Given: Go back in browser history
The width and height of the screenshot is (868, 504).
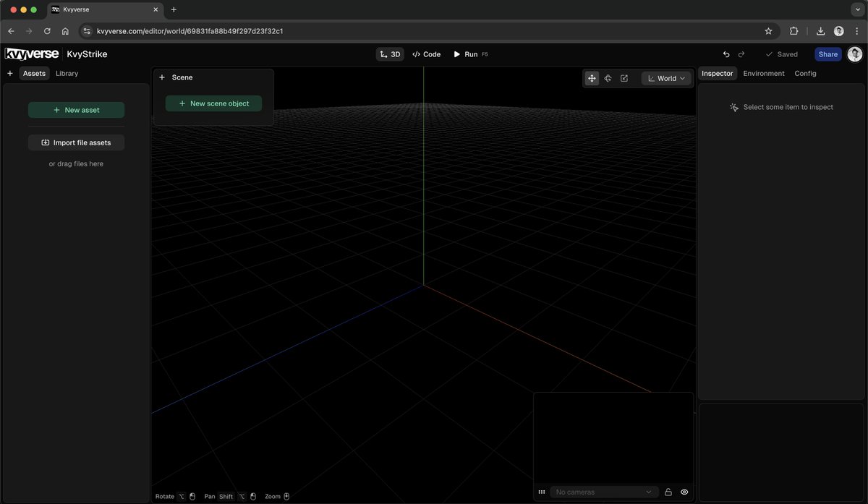Looking at the screenshot, I should (11, 31).
